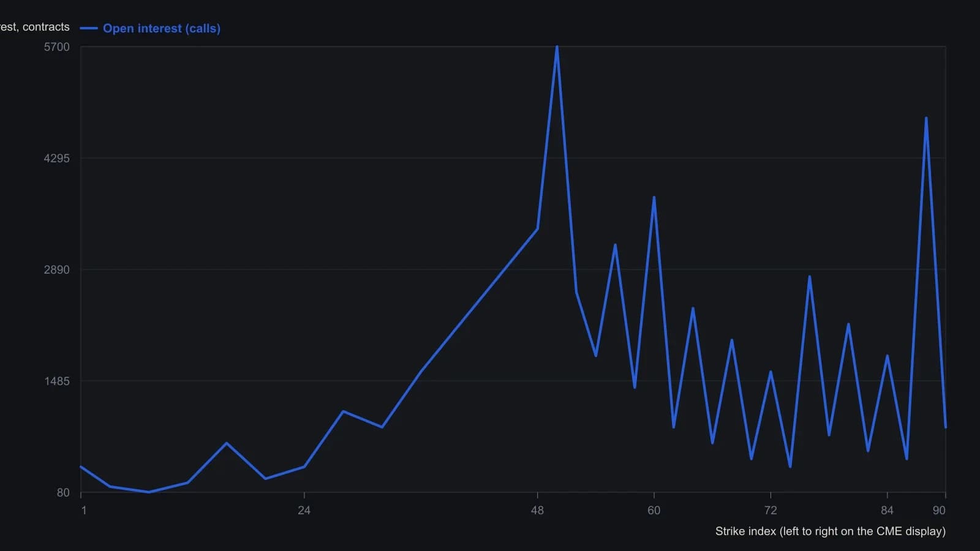
Task: Click the highest peak of the line
Action: click(557, 47)
